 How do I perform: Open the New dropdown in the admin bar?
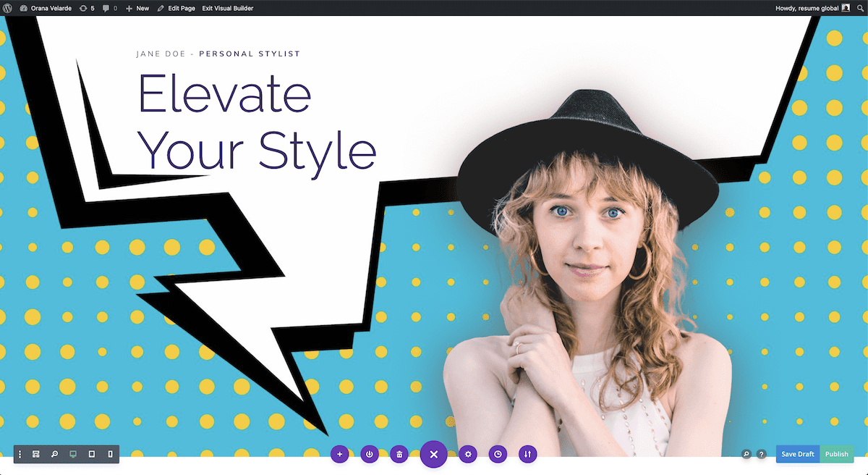pyautogui.click(x=137, y=8)
